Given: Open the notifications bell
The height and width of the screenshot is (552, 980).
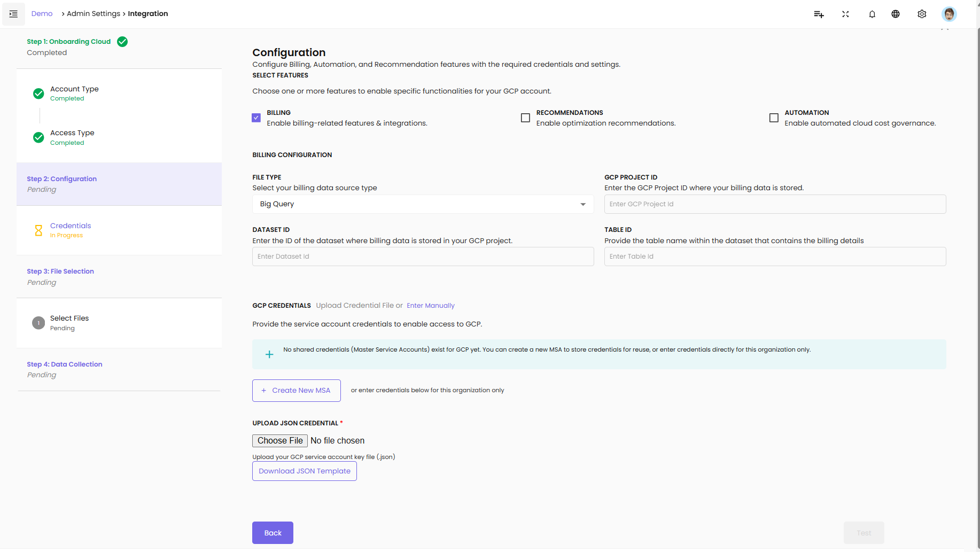Looking at the screenshot, I should 872,14.
